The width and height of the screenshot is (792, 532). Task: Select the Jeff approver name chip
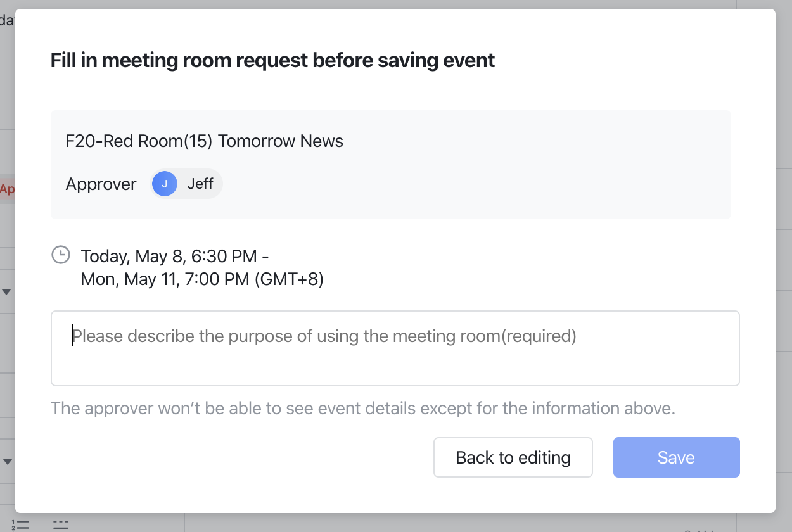click(x=200, y=184)
